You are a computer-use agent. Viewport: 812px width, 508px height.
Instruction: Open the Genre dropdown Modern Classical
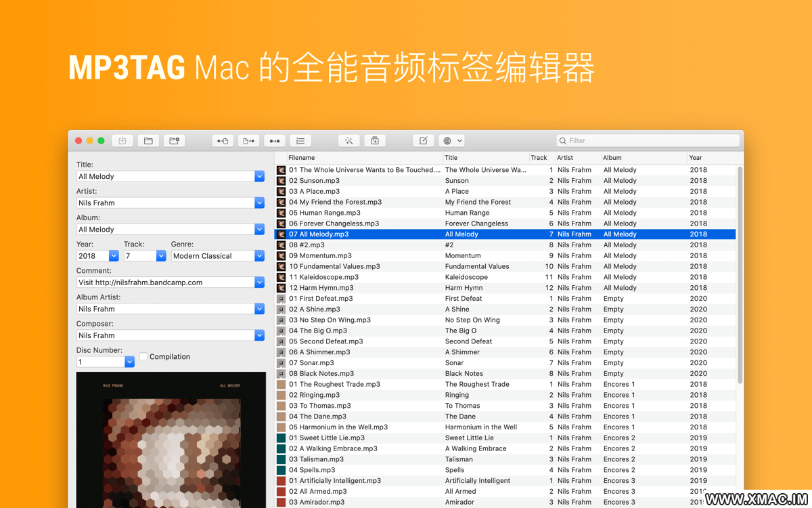click(259, 256)
